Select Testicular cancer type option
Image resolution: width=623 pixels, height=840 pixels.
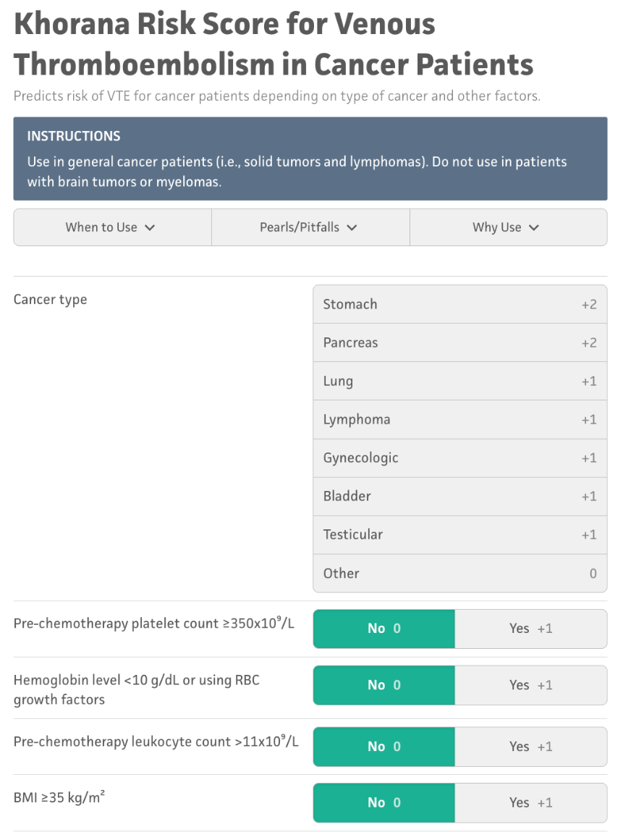coord(459,534)
